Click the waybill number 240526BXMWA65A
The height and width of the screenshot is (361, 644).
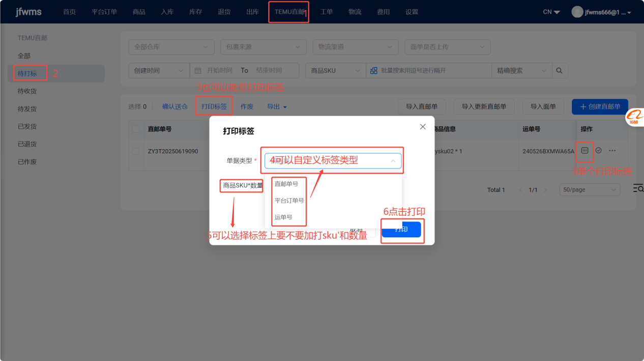point(548,151)
